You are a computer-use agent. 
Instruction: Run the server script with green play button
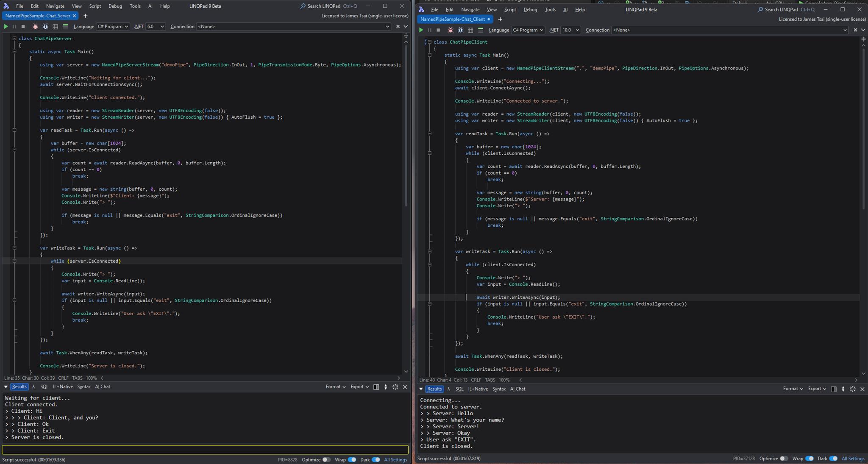pos(6,26)
